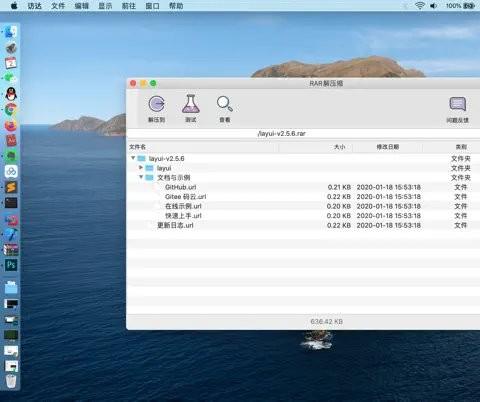The image size is (480, 402).
Task: Open the 窗口 menu
Action: [152, 6]
